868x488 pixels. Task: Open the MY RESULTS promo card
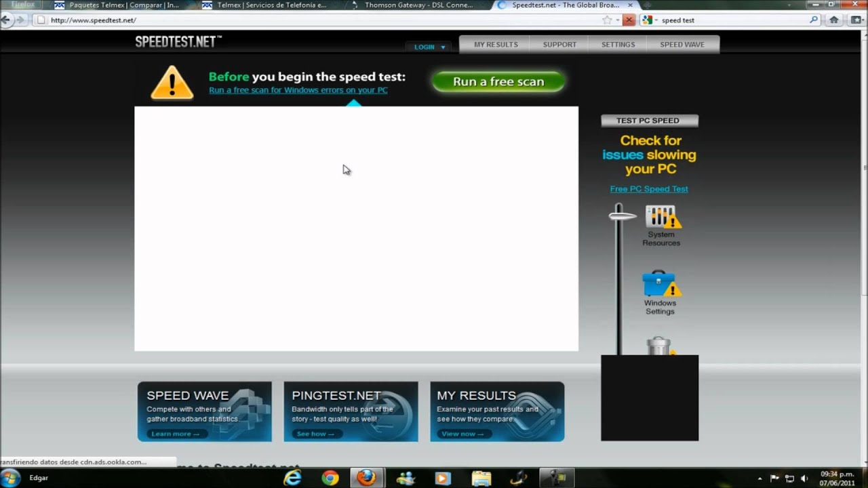(497, 411)
